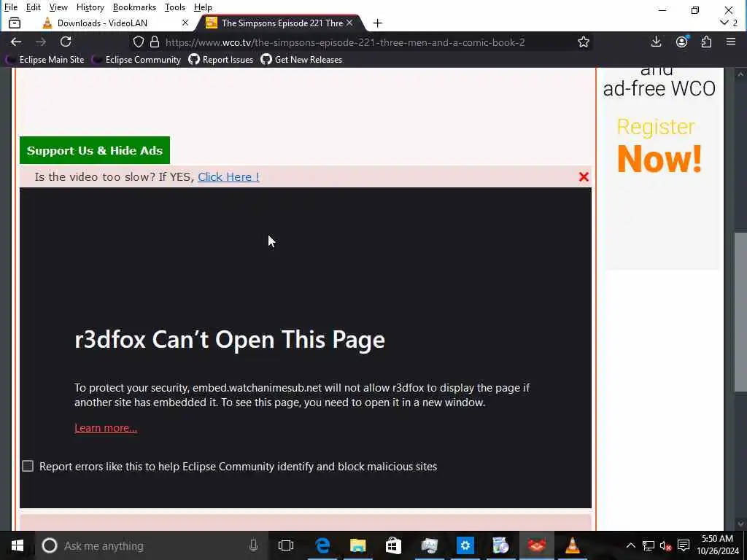Open the taskbar app right of Settings
747x560 pixels.
[x=500, y=545]
